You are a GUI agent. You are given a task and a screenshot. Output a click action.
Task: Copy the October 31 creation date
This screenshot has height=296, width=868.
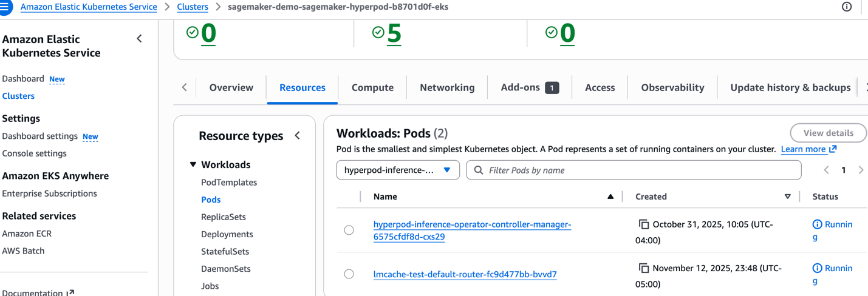click(x=644, y=224)
